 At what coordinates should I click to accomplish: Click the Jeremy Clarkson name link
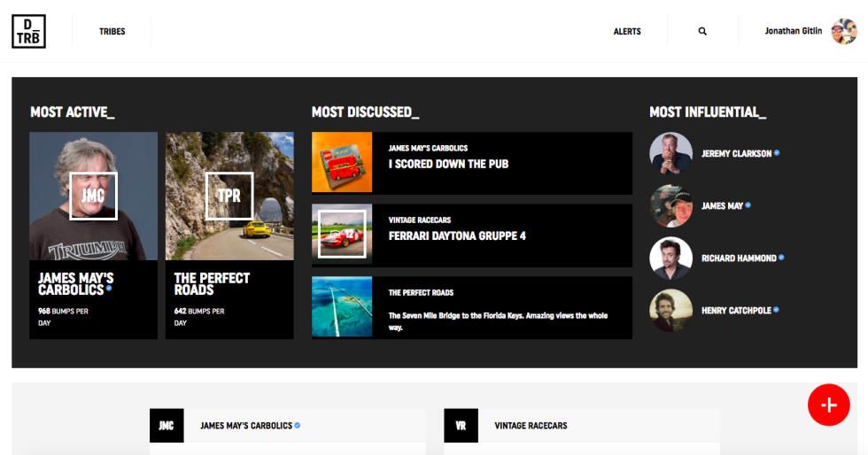point(736,154)
